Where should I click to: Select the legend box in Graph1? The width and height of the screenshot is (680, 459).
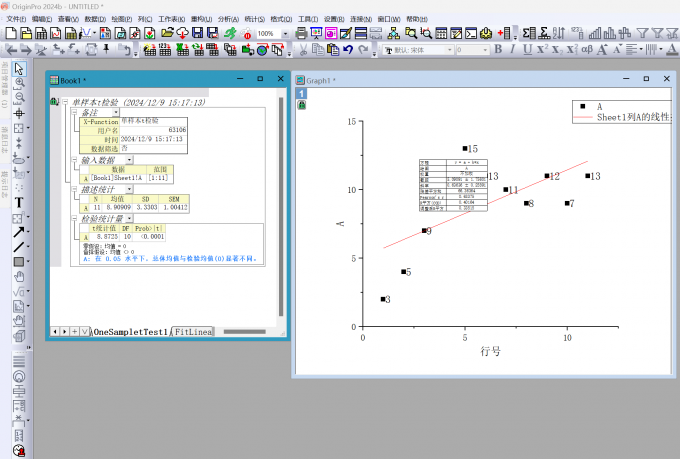pyautogui.click(x=621, y=112)
